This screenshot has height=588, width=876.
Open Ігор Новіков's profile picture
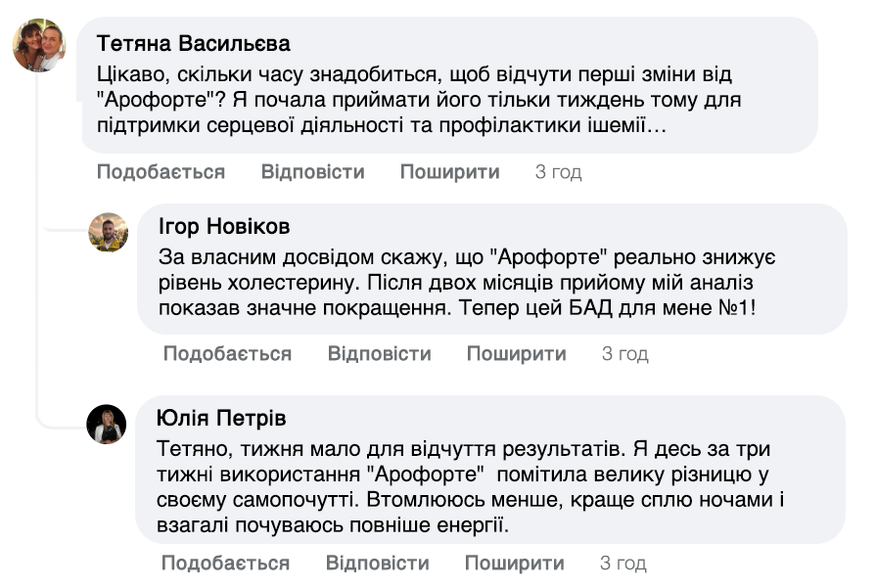106,231
